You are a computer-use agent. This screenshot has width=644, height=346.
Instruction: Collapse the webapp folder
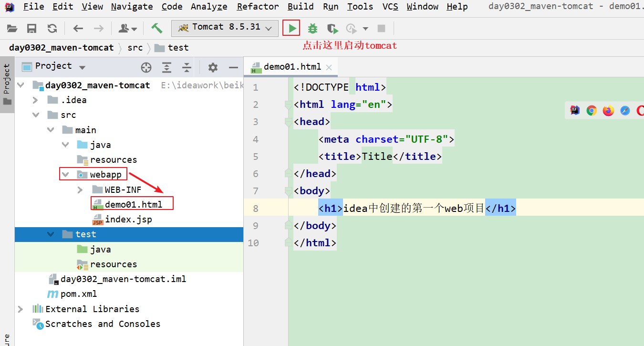point(65,175)
